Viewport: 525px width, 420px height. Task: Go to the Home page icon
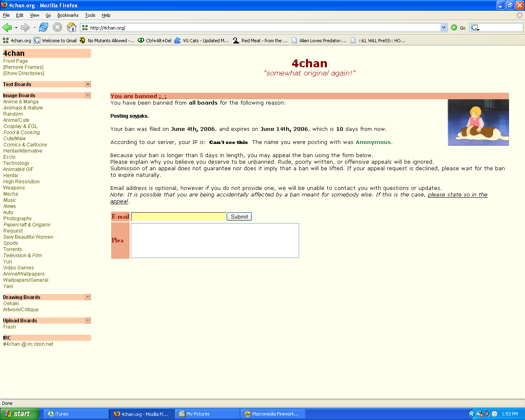pos(72,27)
